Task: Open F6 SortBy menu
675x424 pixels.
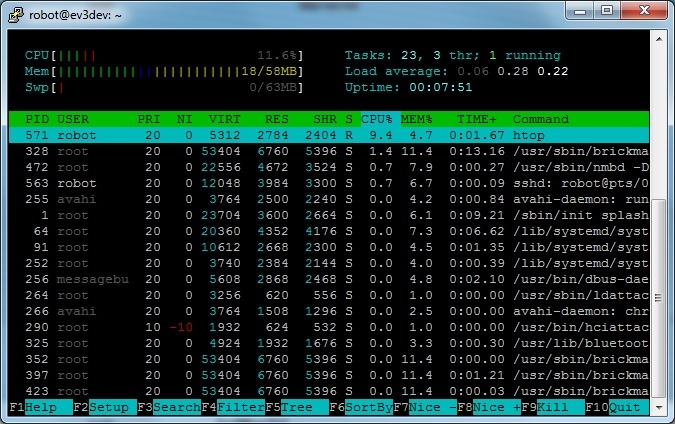Action: 361,407
